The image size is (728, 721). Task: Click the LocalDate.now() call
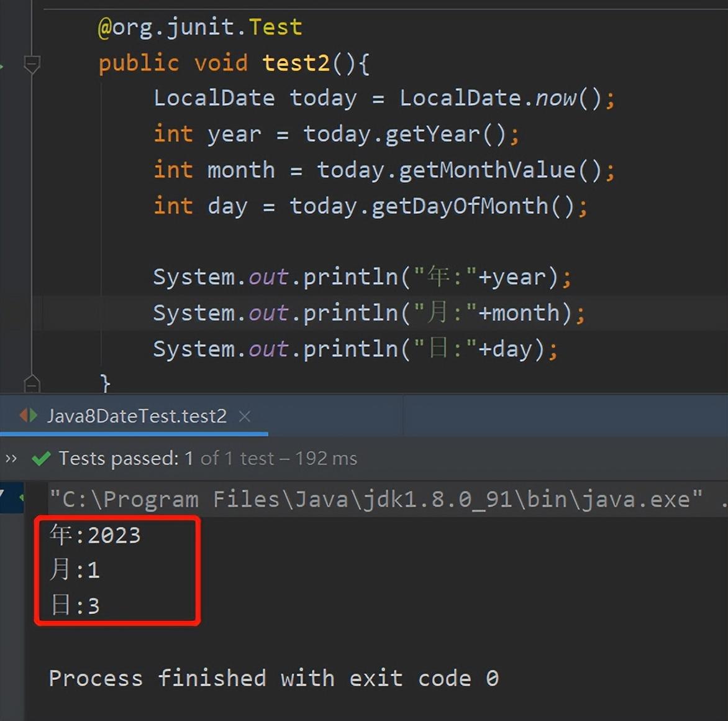(x=501, y=98)
